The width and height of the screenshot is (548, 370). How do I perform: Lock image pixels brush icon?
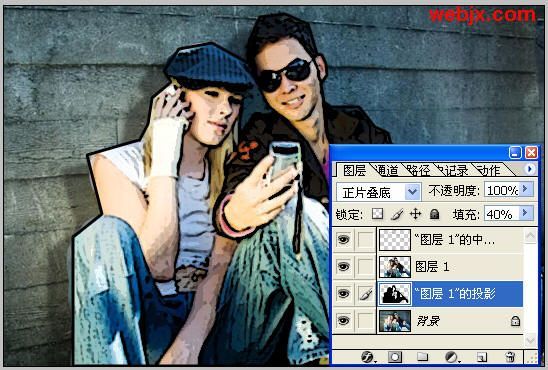(397, 214)
